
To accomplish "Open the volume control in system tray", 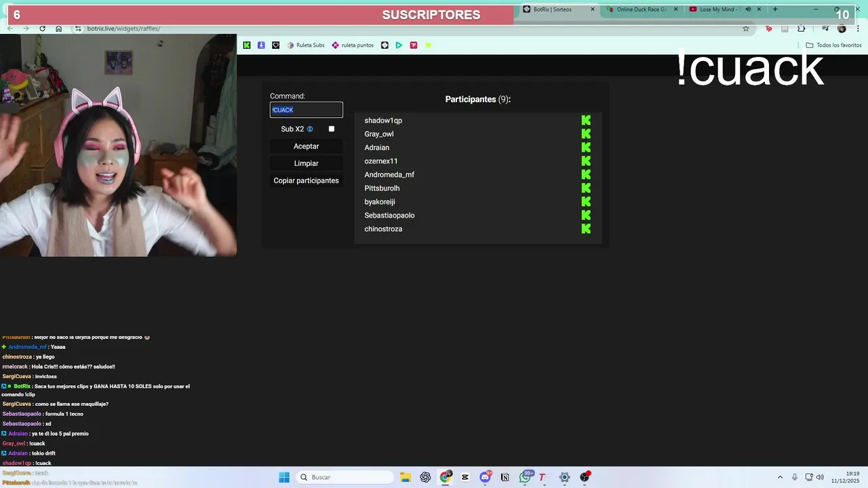I will 820,477.
